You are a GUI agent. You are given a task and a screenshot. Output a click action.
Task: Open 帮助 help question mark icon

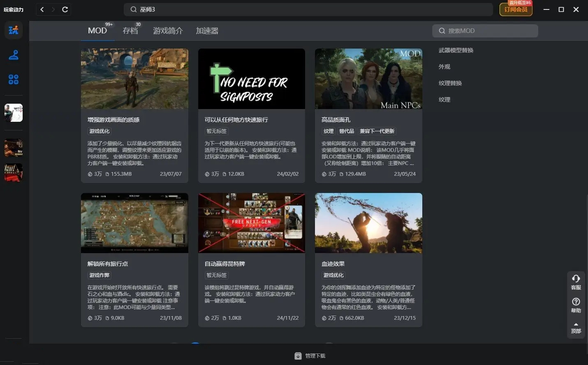pyautogui.click(x=576, y=302)
